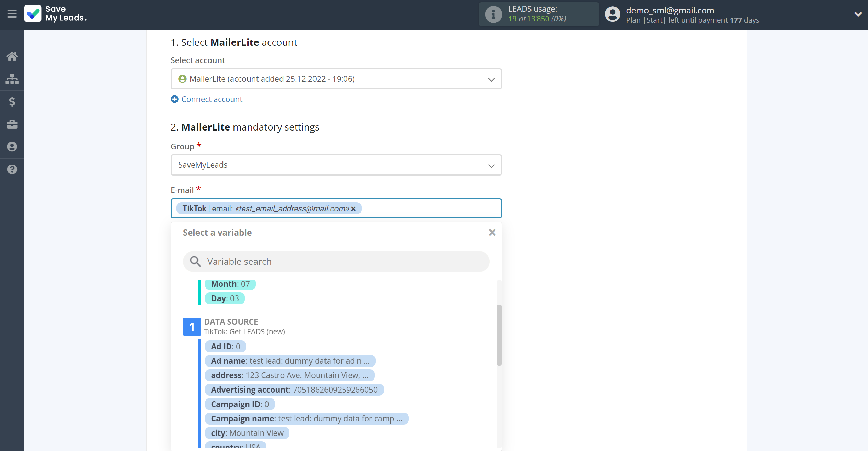The image size is (868, 451).
Task: Open the connections sitemap icon
Action: tap(12, 79)
